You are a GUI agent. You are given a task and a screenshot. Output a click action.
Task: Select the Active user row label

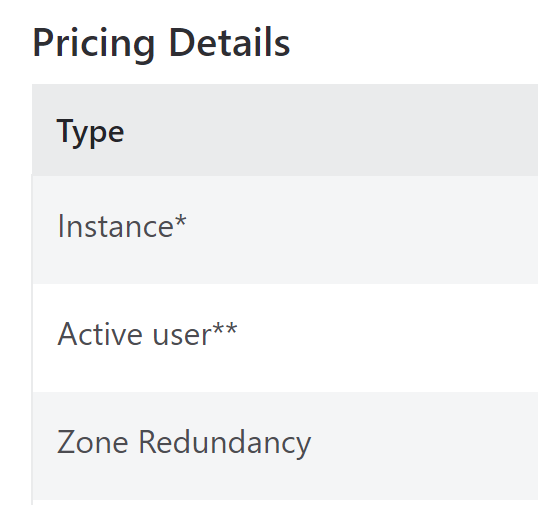[x=147, y=333]
